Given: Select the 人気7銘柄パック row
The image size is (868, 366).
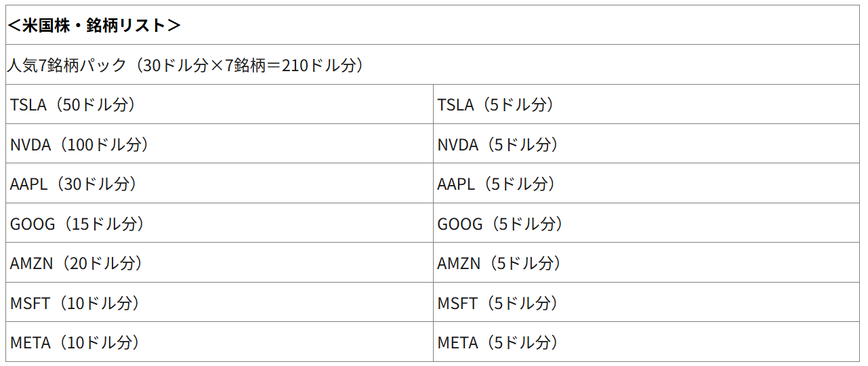Looking at the screenshot, I should pos(434,65).
